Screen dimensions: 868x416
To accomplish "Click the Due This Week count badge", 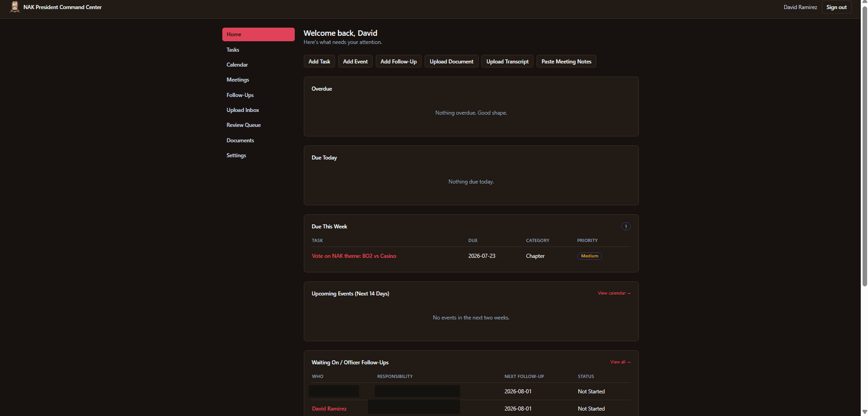I will [x=626, y=227].
